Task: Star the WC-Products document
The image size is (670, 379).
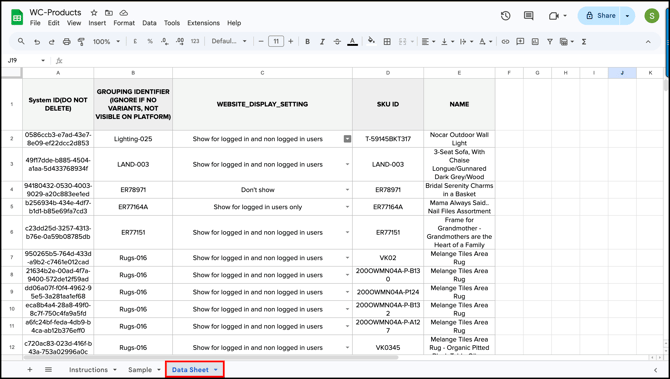Action: 94,13
